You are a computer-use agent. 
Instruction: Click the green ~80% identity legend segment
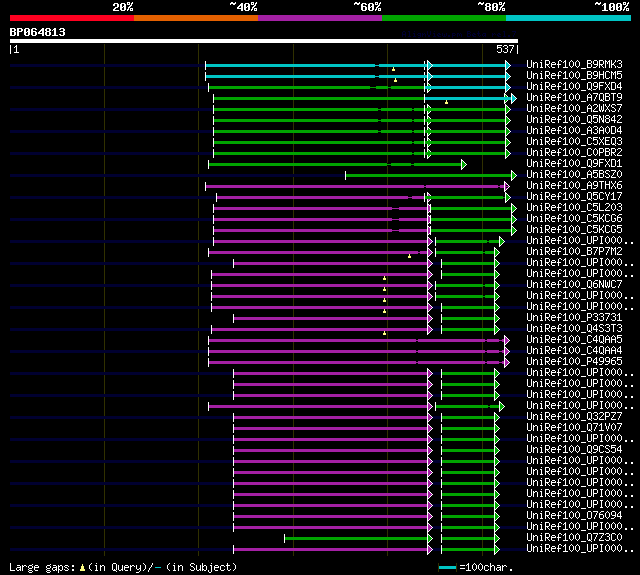click(x=444, y=18)
